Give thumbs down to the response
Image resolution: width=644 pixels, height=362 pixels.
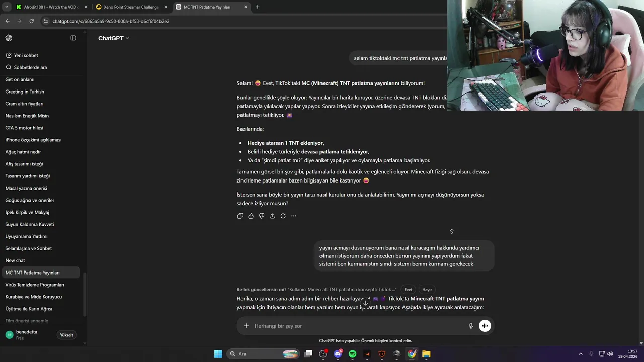(x=262, y=216)
